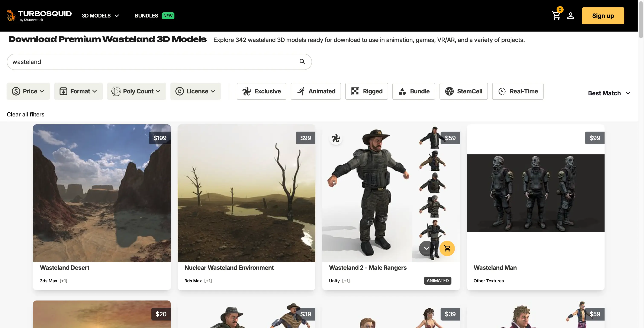
Task: Add Male Rangers model to cart
Action: [447, 248]
